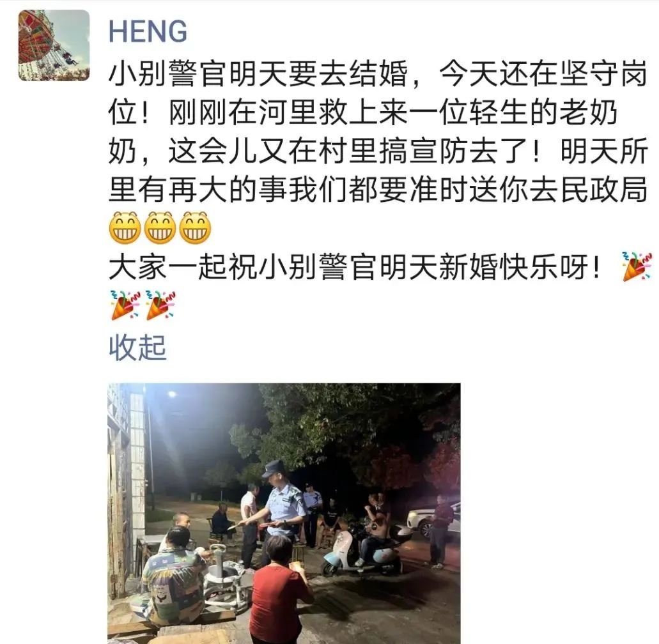Click the middle grinning emoji

pyautogui.click(x=160, y=228)
